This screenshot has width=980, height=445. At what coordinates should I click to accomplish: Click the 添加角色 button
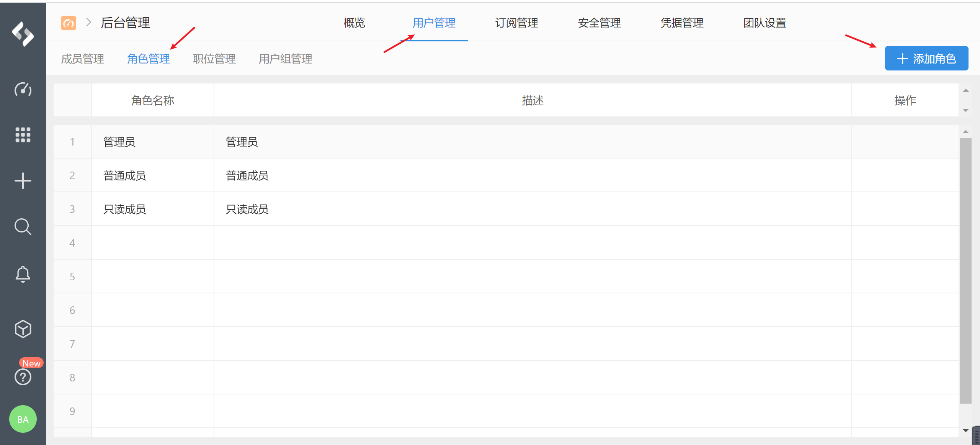[x=926, y=59]
